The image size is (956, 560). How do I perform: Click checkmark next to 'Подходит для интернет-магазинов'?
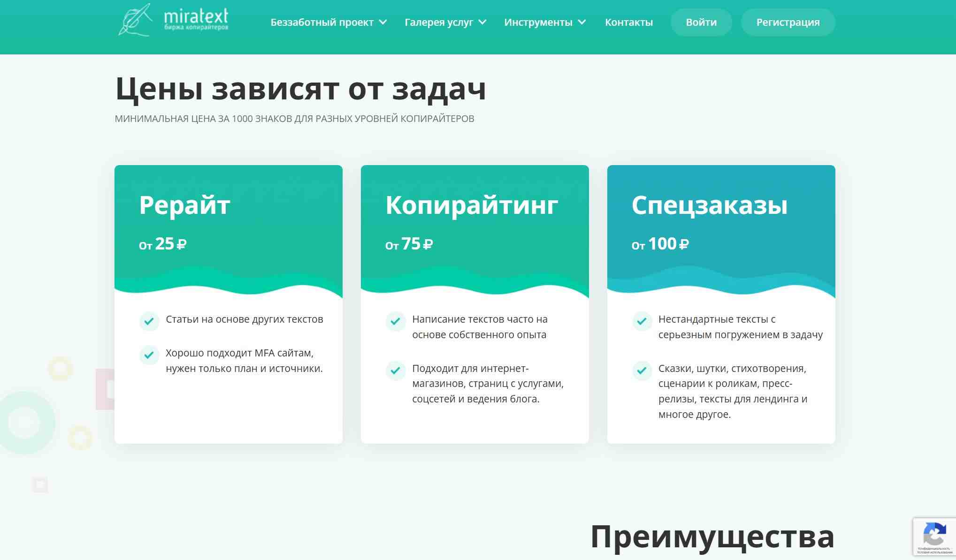click(x=396, y=371)
